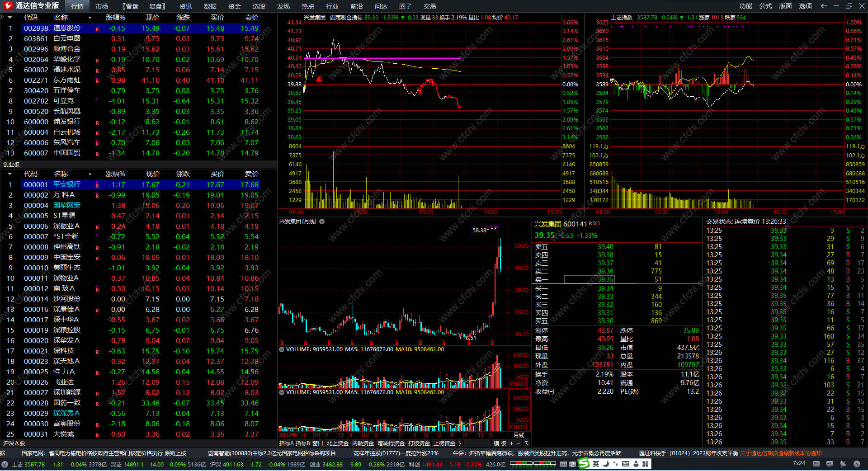Expand the 创业板 list dropdown arrow
The image size is (868, 471).
(9, 174)
